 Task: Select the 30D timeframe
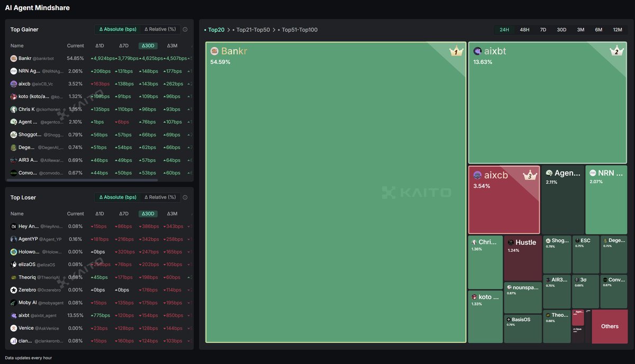561,30
